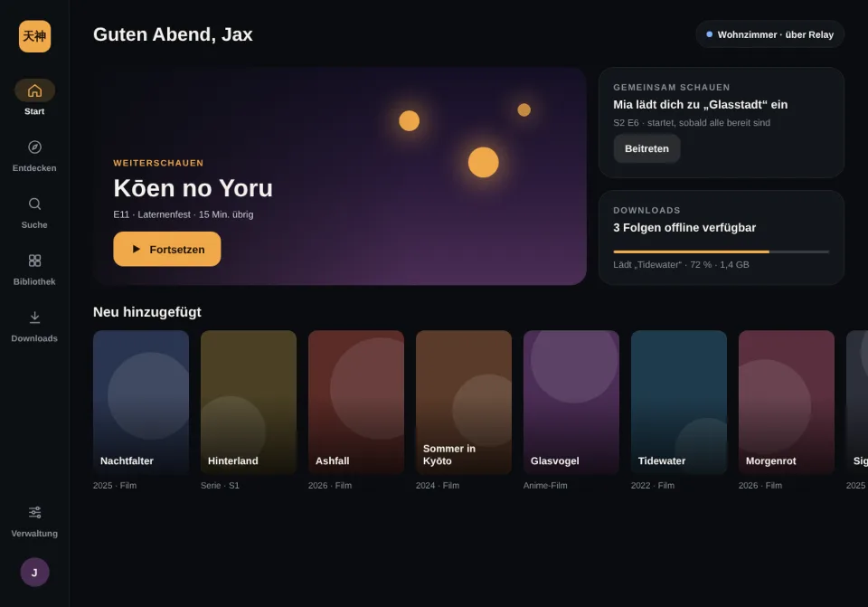Click the Kōen no Yoru title
This screenshot has height=607, width=868.
[x=193, y=188]
